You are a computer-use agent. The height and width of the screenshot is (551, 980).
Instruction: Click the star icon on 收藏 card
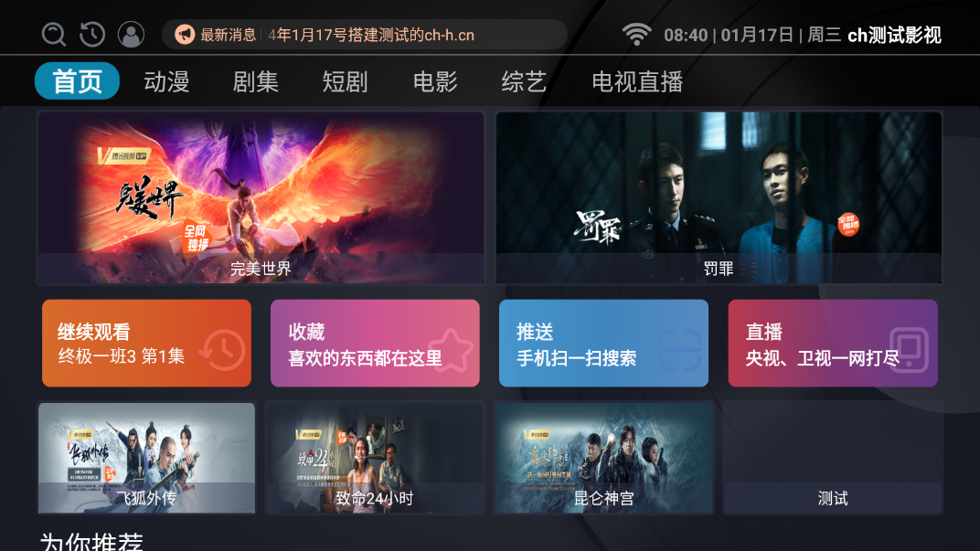pyautogui.click(x=451, y=351)
